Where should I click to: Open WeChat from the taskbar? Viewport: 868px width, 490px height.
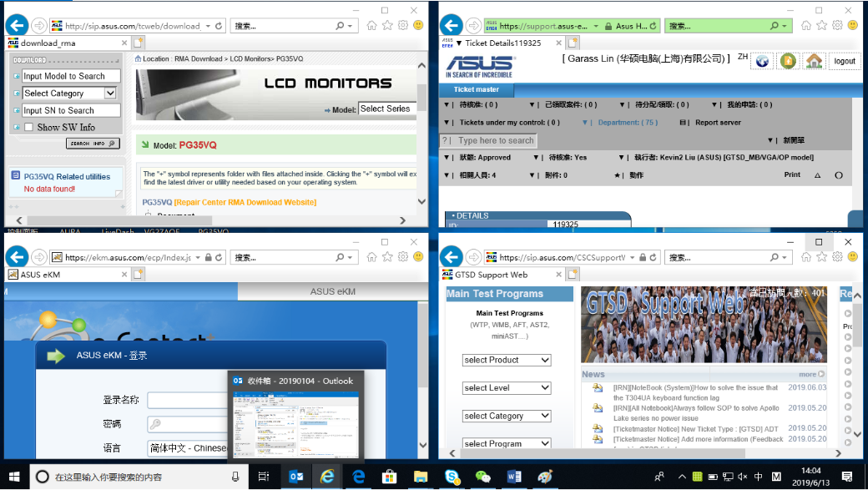[x=482, y=476]
